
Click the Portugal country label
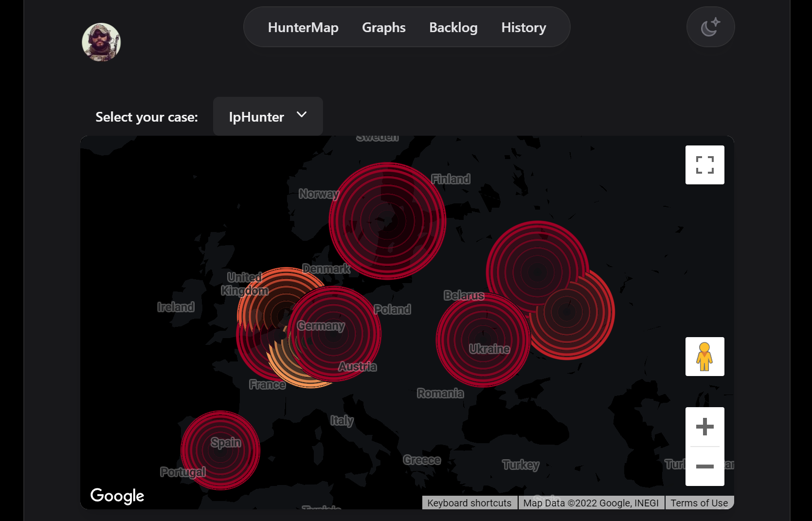183,472
